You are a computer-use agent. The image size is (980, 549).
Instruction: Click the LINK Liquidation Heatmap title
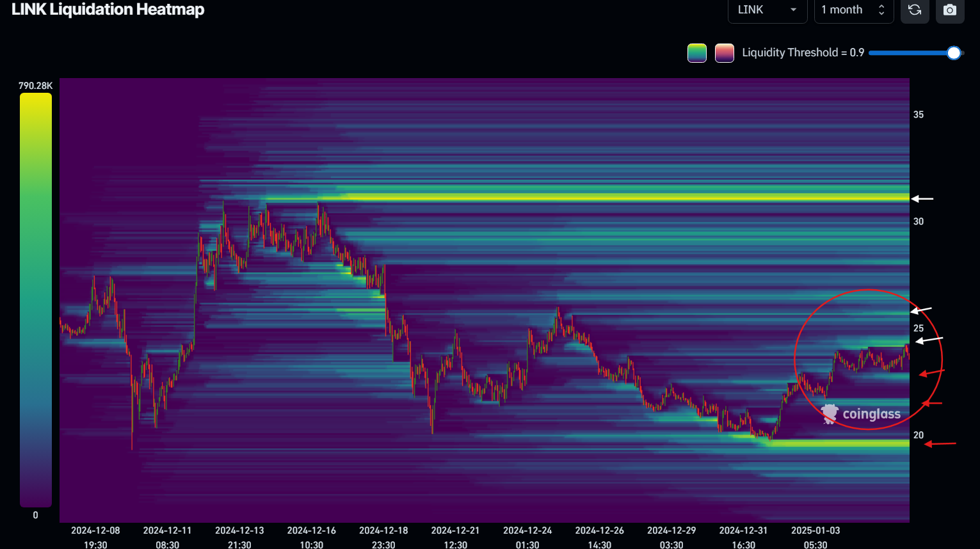pyautogui.click(x=108, y=10)
